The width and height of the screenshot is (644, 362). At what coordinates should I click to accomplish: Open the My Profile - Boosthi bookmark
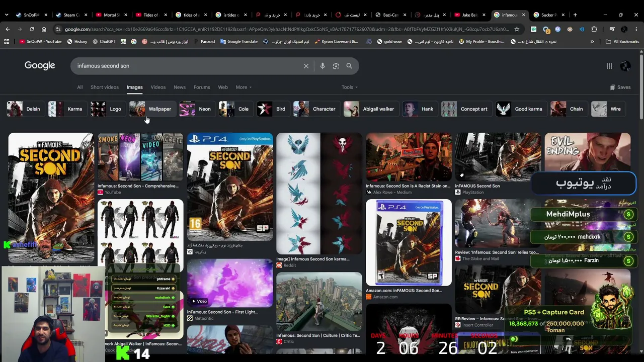coord(481,42)
